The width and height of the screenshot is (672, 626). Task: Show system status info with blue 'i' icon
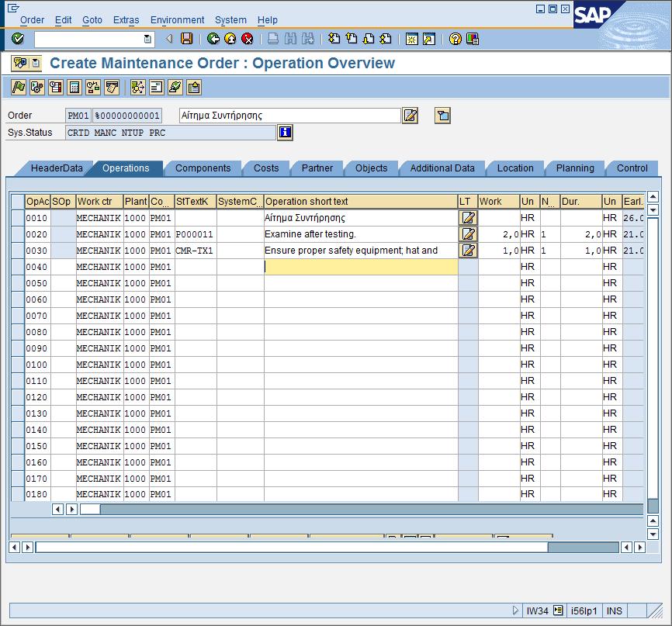(285, 133)
